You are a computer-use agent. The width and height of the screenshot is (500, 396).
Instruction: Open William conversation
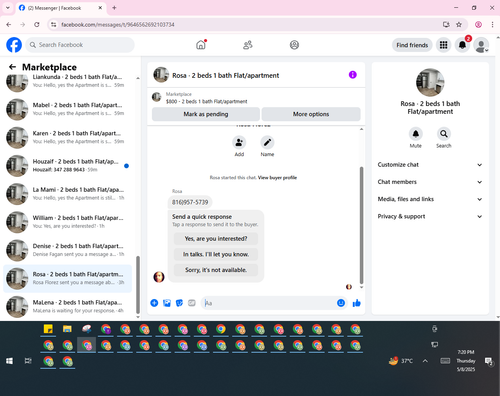click(x=67, y=222)
